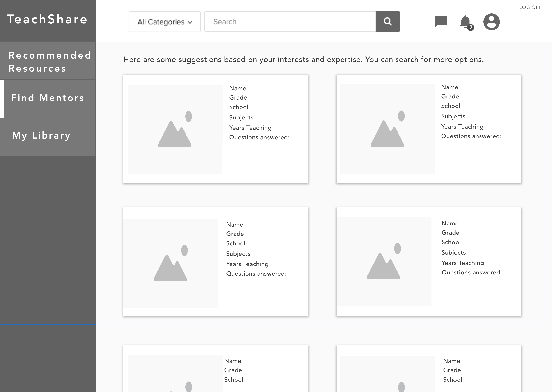Click Subjects in second-row left card
Image resolution: width=552 pixels, height=392 pixels.
pyautogui.click(x=238, y=254)
